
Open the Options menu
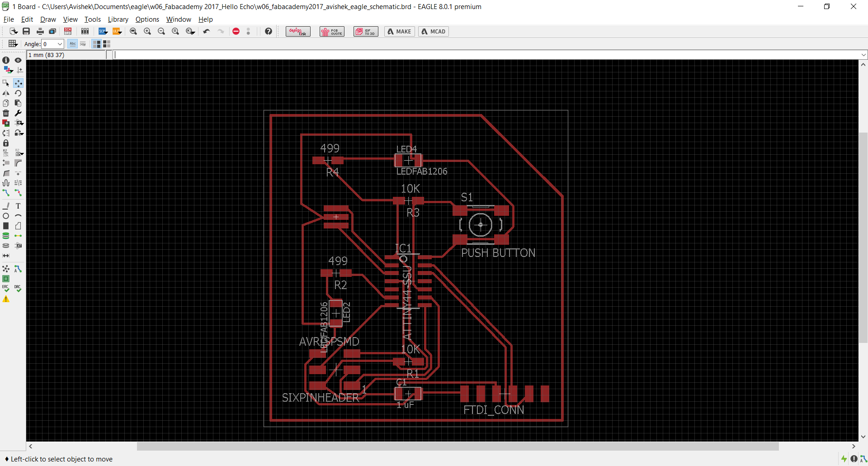(147, 19)
